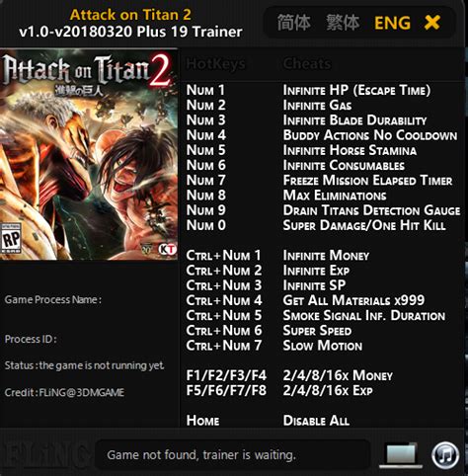This screenshot has height=476, width=468.
Task: Click Get All Materials x999
Action: click(x=353, y=300)
